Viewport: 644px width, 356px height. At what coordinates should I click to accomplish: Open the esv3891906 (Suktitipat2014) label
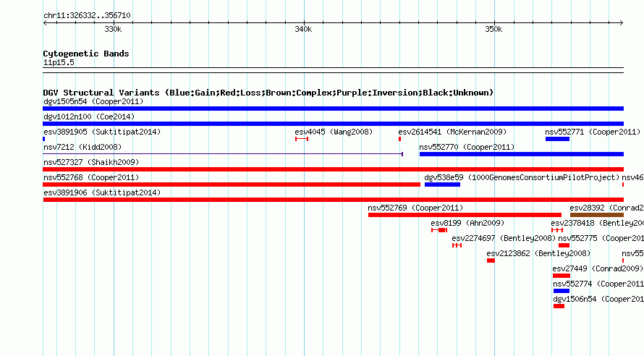point(102,192)
